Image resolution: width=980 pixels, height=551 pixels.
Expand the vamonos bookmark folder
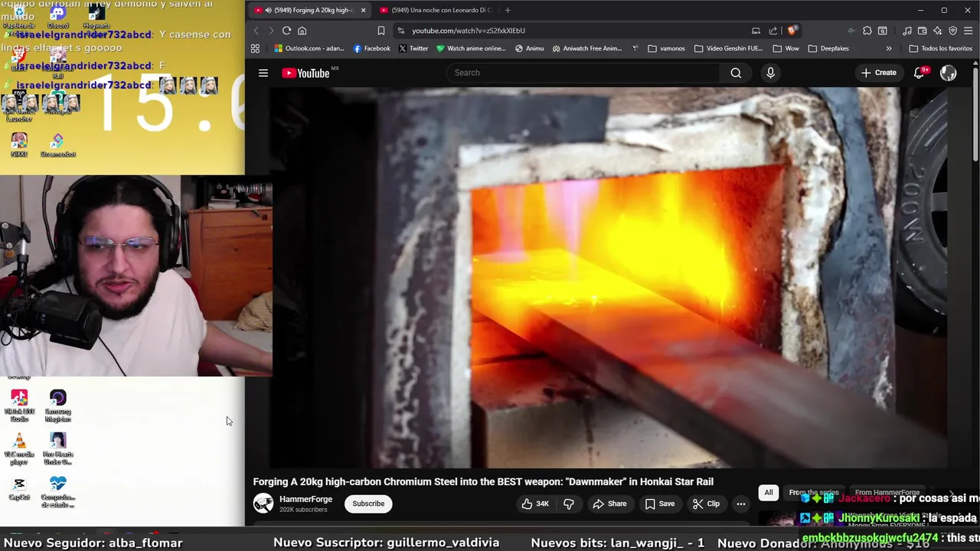point(666,48)
